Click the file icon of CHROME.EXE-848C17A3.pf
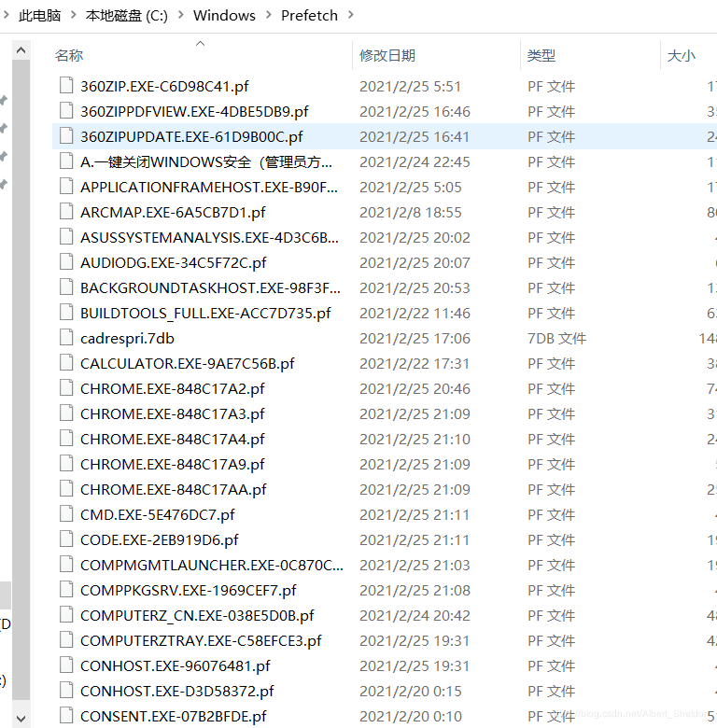 (x=66, y=413)
